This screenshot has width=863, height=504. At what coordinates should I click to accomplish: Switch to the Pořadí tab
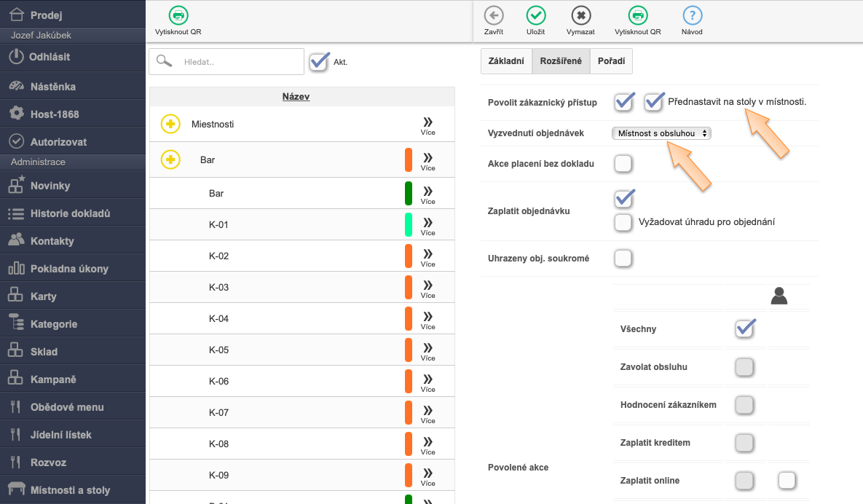[611, 62]
